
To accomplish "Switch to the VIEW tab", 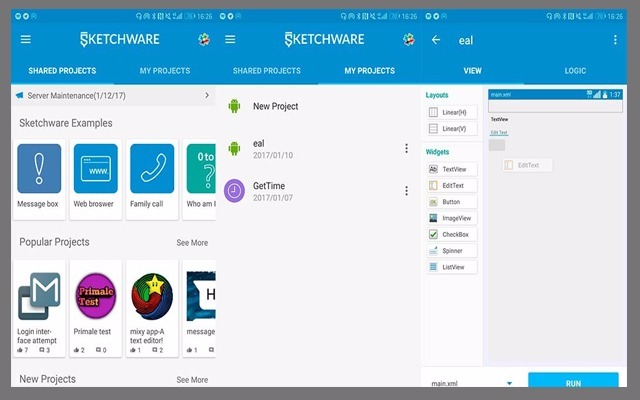I will [473, 71].
